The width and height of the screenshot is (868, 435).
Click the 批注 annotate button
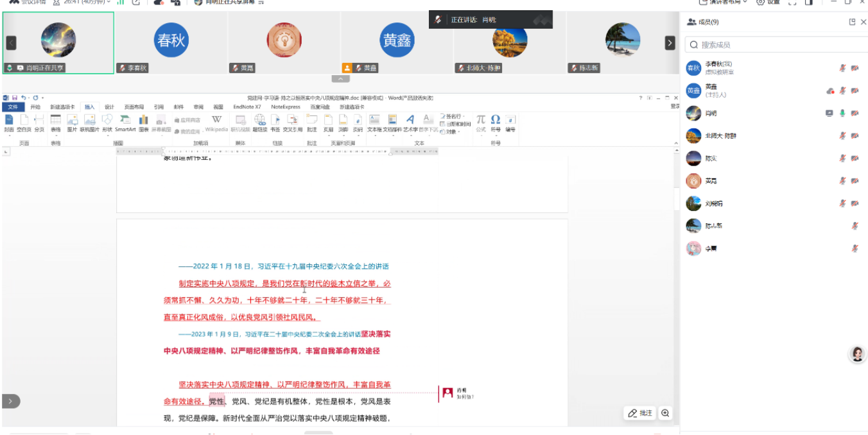click(639, 413)
